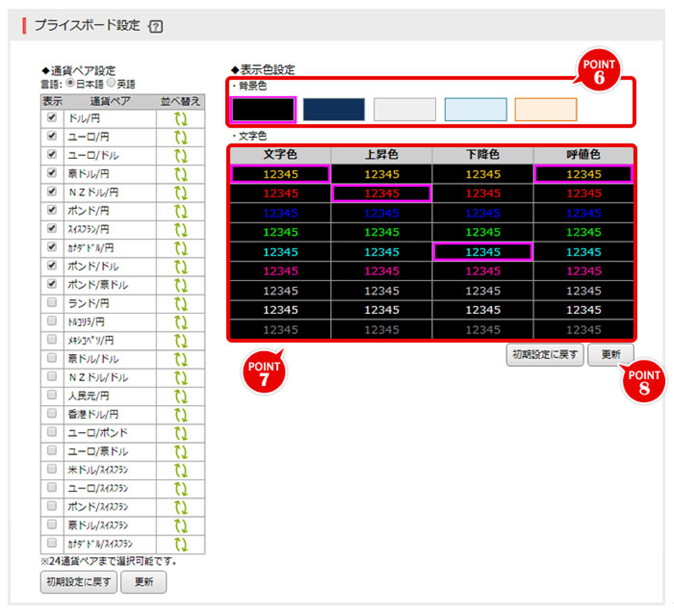The width and height of the screenshot is (674, 616).
Task: Click the cyan sample in the 下降色 column
Action: pos(483,252)
